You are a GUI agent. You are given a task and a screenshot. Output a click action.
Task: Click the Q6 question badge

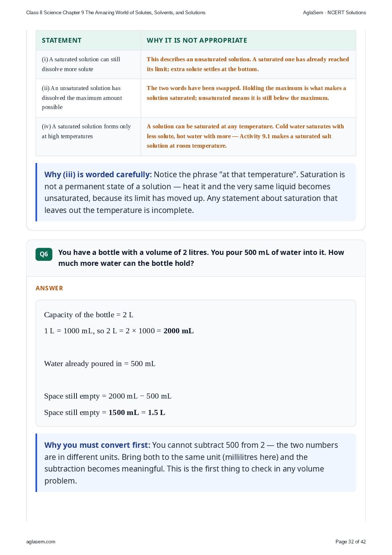pos(44,254)
